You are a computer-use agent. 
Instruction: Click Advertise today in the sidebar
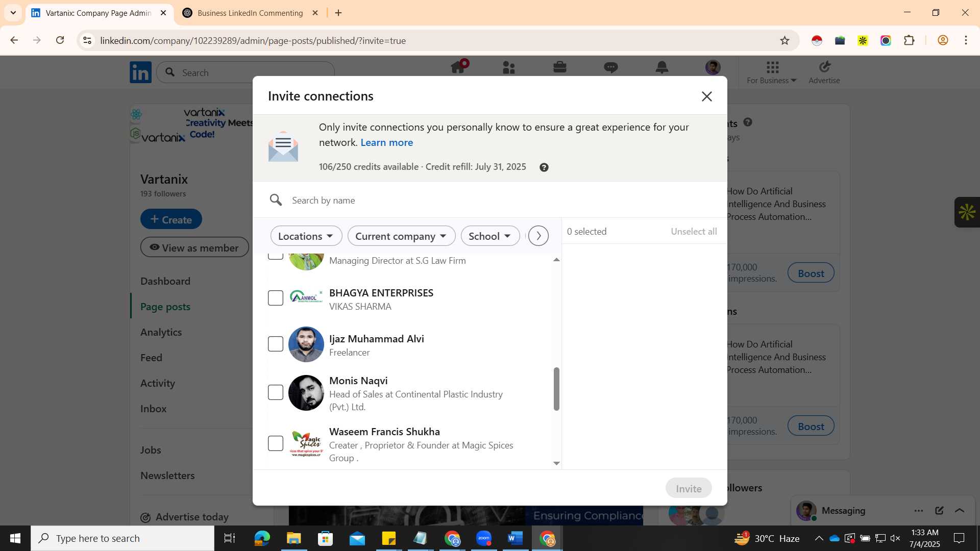[x=185, y=517]
